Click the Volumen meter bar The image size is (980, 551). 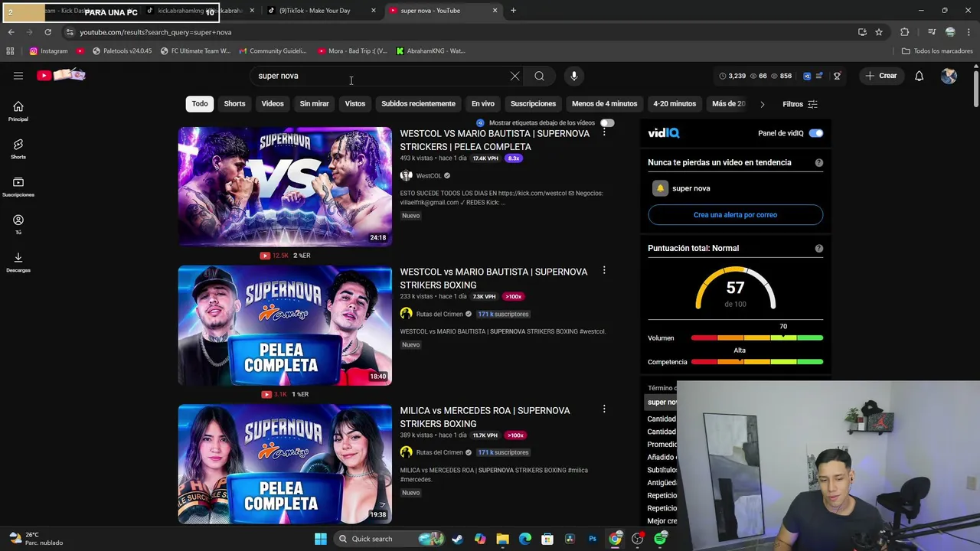point(756,337)
